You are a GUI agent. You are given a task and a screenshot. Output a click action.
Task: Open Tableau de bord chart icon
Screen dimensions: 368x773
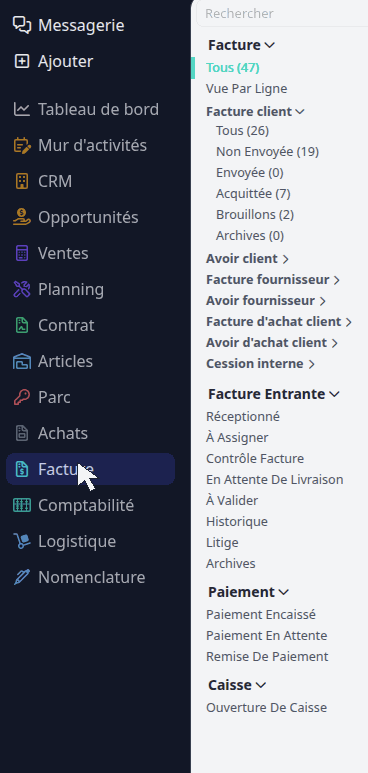[22, 109]
